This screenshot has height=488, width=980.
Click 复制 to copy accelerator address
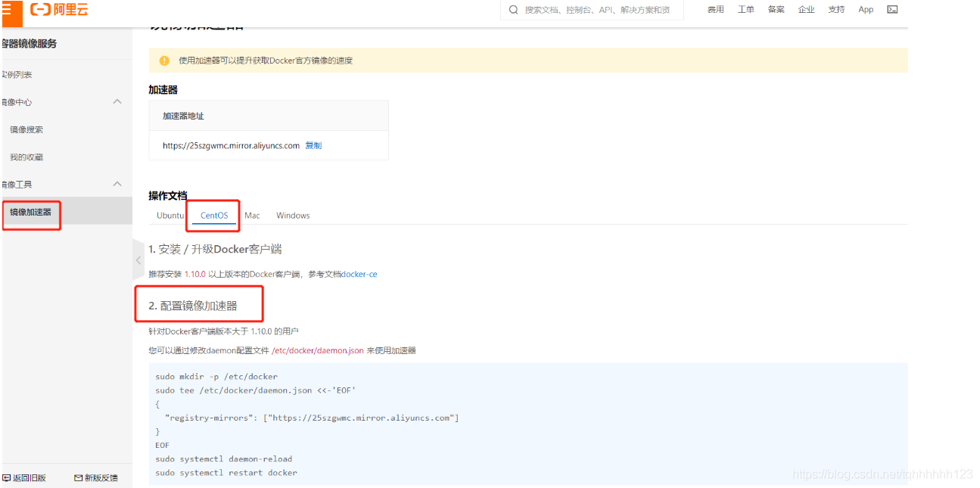click(x=313, y=145)
